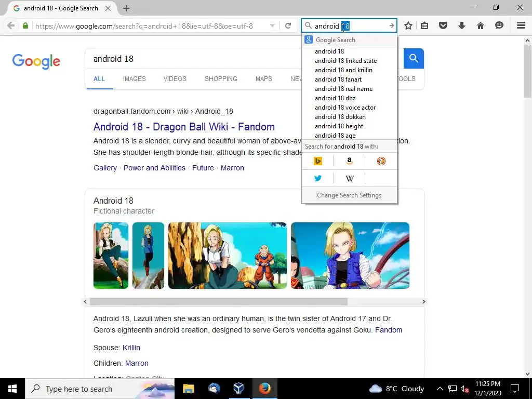The width and height of the screenshot is (532, 399).
Task: Open the Fandom source link in description
Action: 389,330
